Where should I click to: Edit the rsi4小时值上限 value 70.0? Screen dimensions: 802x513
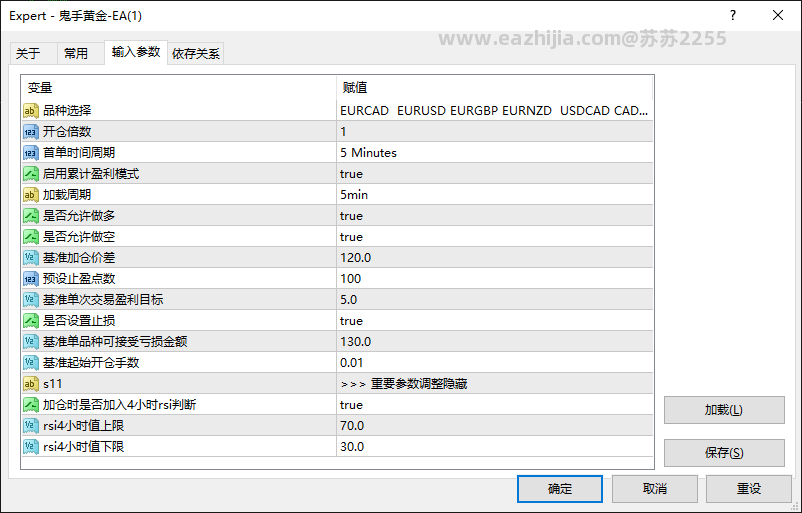pos(495,426)
